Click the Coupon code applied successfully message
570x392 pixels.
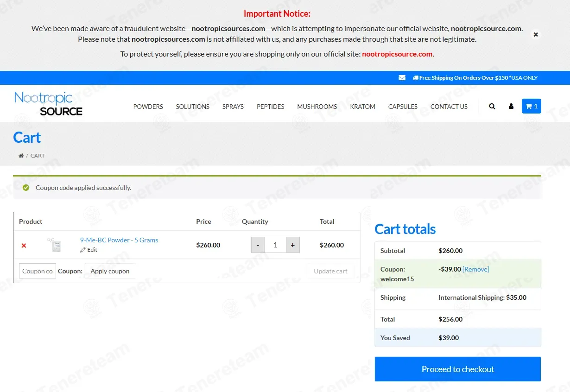click(83, 188)
